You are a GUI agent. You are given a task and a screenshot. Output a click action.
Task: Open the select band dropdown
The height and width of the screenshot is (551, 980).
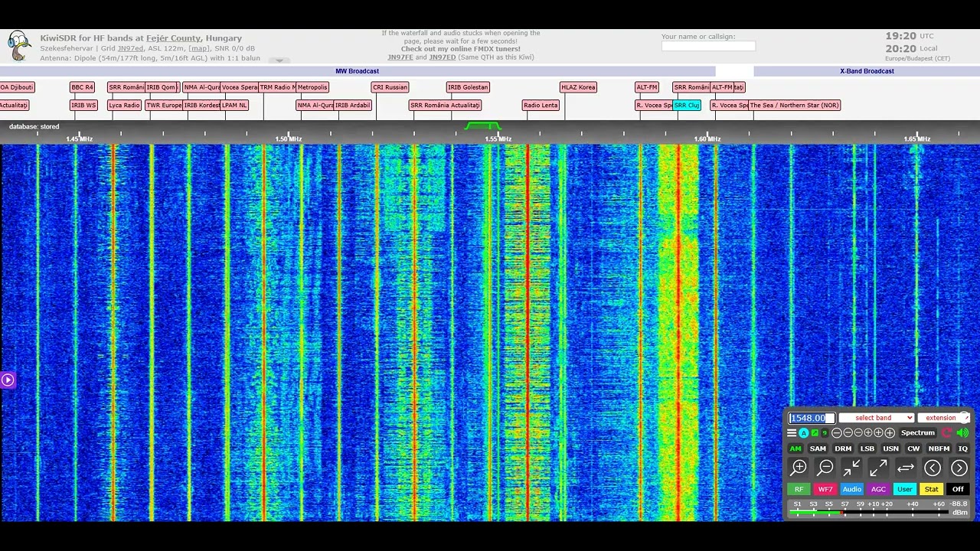click(877, 418)
